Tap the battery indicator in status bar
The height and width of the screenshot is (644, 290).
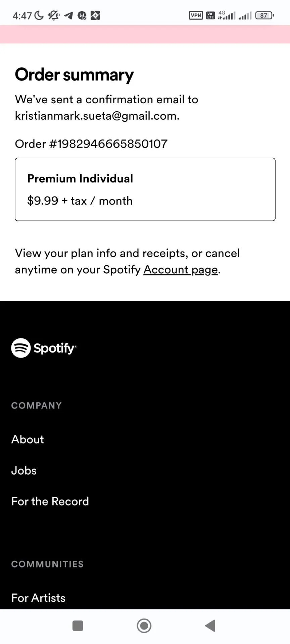point(265,15)
